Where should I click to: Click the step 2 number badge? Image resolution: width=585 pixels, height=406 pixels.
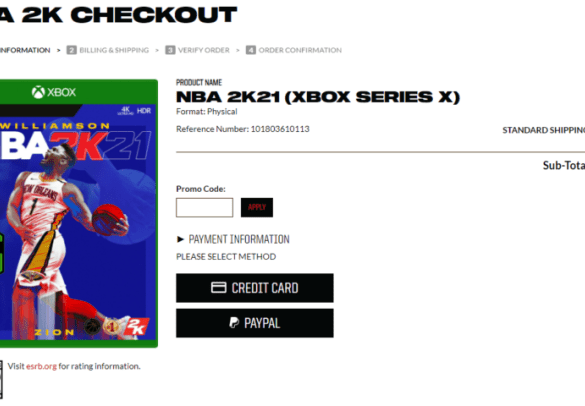(x=71, y=50)
